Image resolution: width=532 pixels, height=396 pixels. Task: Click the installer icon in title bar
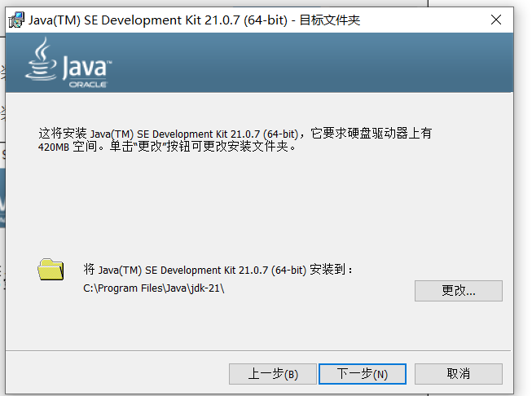pos(16,20)
